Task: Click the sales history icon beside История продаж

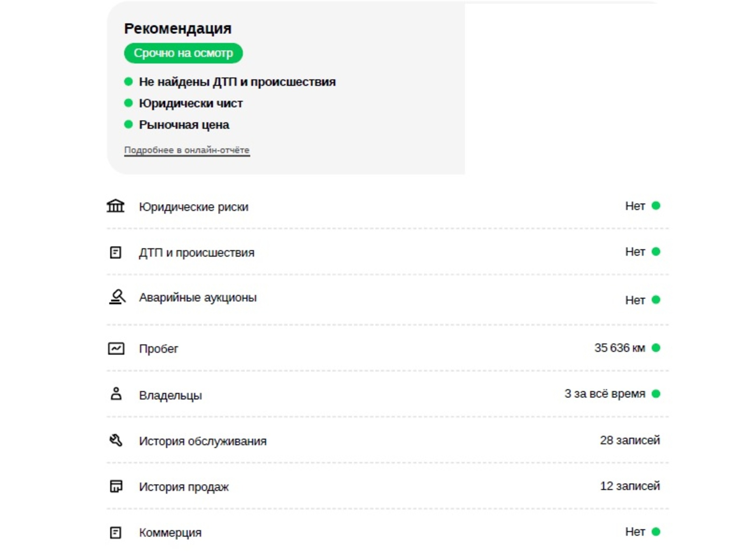Action: [x=116, y=486]
